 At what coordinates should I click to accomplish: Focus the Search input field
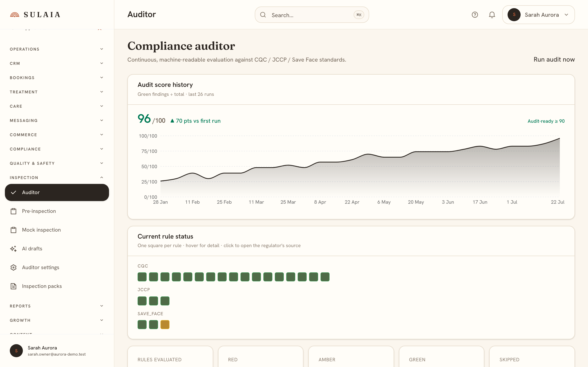(x=312, y=15)
